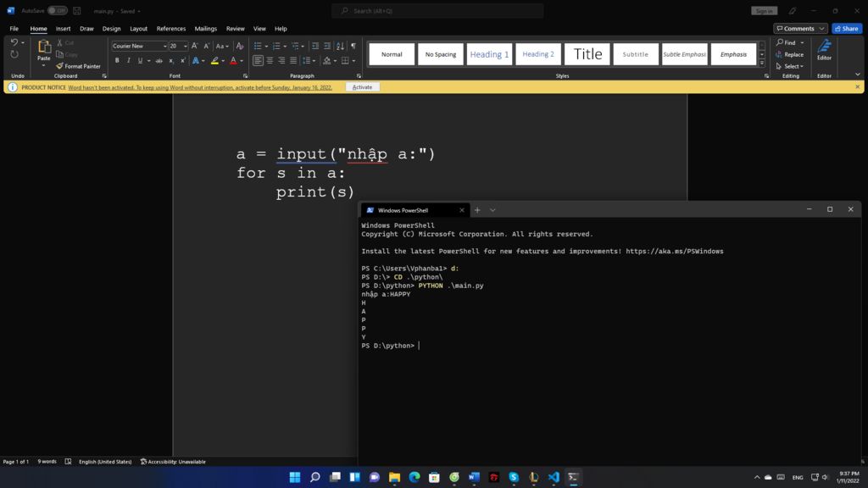This screenshot has height=488, width=868.
Task: Open Word search box
Action: pos(437,10)
